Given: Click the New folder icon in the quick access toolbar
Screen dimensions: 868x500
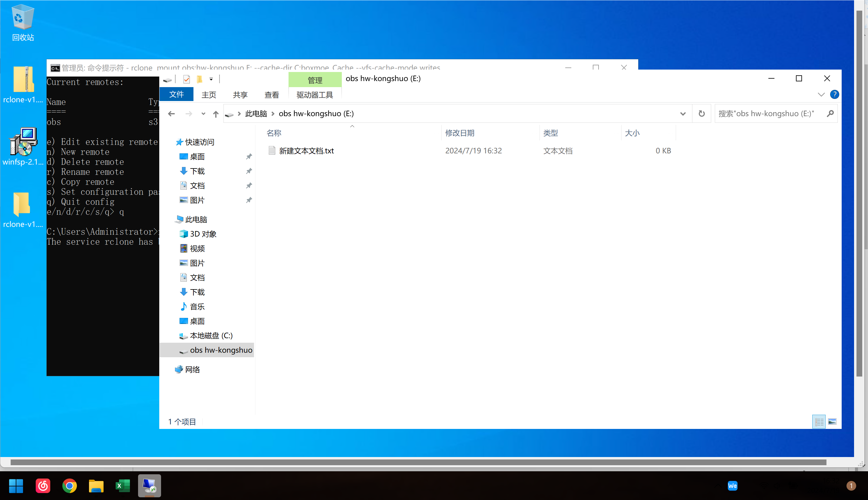Looking at the screenshot, I should point(199,80).
